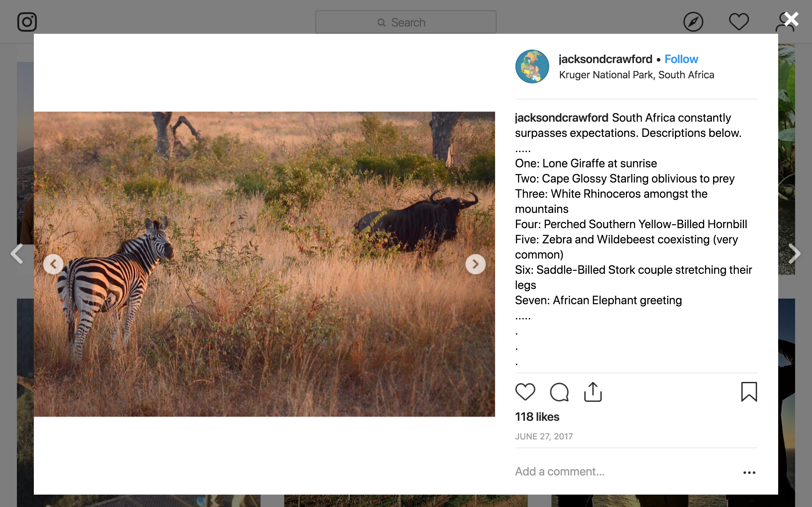
Task: Go to next post arrow
Action: click(x=794, y=253)
